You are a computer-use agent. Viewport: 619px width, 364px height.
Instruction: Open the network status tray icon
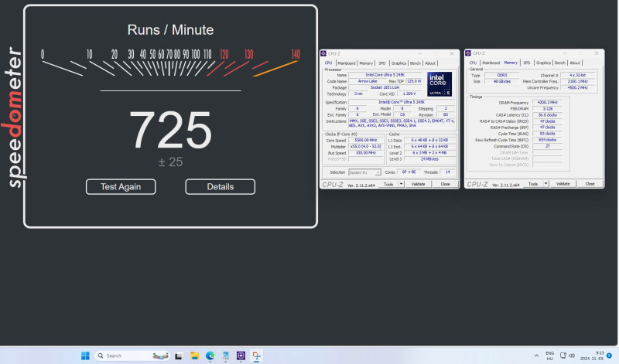pyautogui.click(x=563, y=355)
